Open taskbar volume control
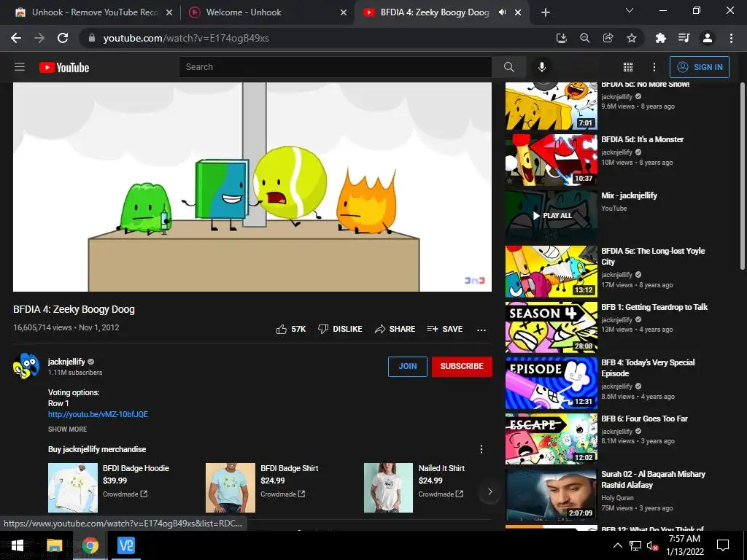Screen dimensions: 747x560 pyautogui.click(x=652, y=545)
